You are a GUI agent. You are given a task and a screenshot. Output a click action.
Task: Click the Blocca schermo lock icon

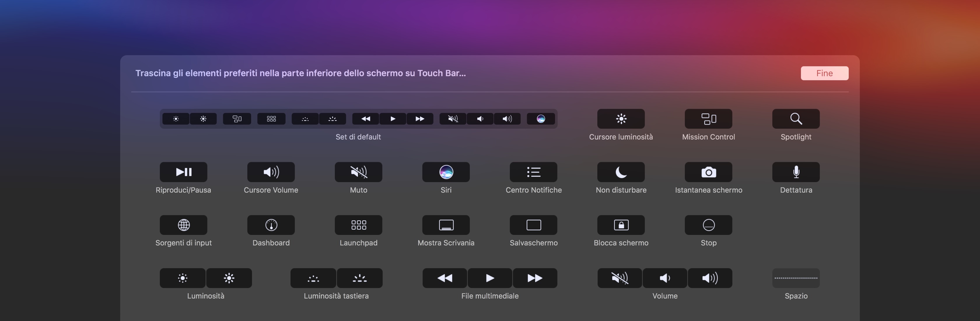coord(620,225)
